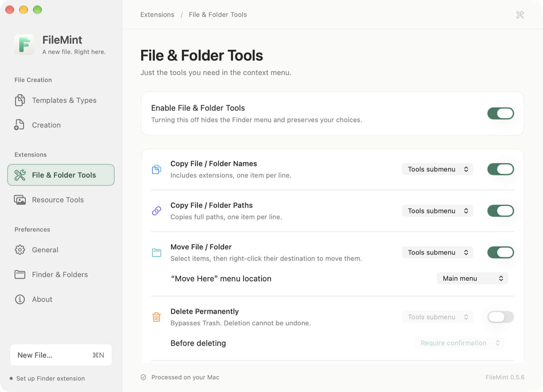Image resolution: width=543 pixels, height=392 pixels.
Task: Click the New File... button
Action: tap(61, 355)
